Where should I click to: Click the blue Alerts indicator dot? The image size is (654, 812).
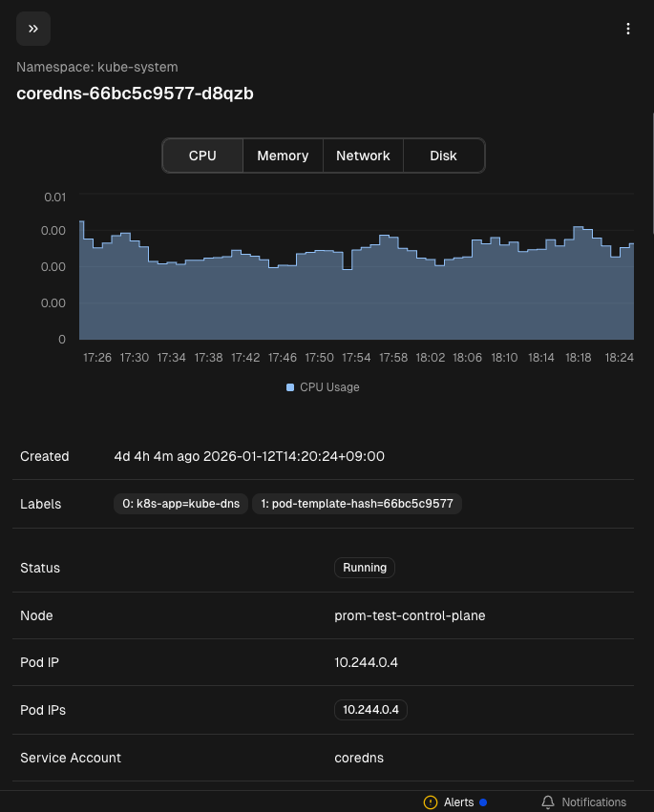pyautogui.click(x=483, y=802)
